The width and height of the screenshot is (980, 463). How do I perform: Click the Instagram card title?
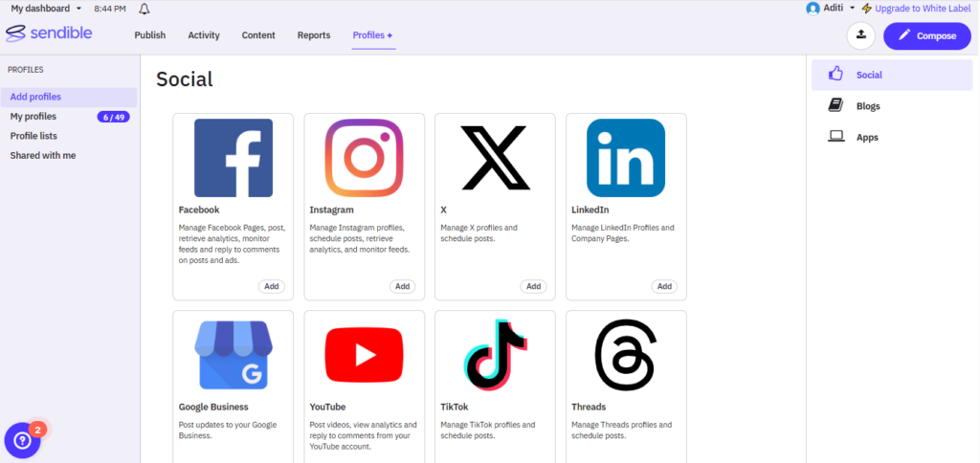click(x=331, y=209)
